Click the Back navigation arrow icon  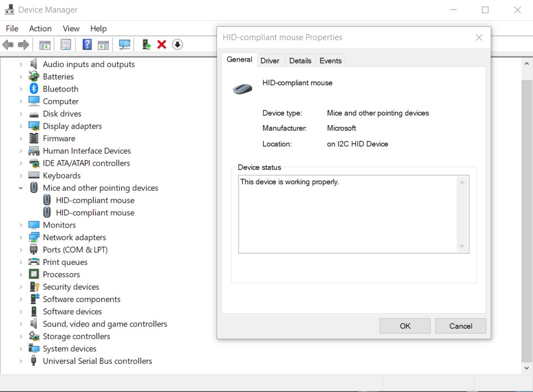click(7, 45)
